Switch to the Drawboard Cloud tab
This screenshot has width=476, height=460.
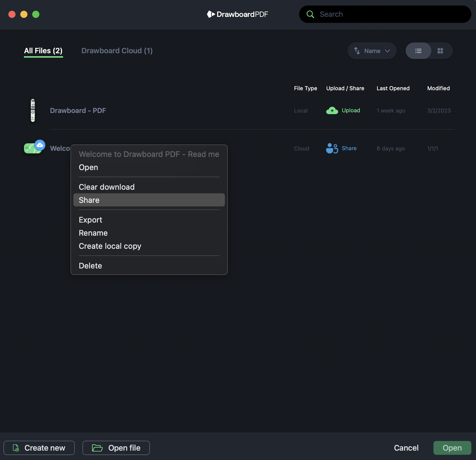click(117, 51)
